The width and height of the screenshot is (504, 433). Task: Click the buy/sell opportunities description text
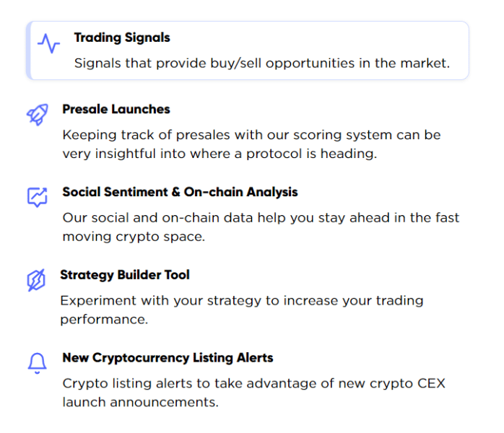(261, 64)
